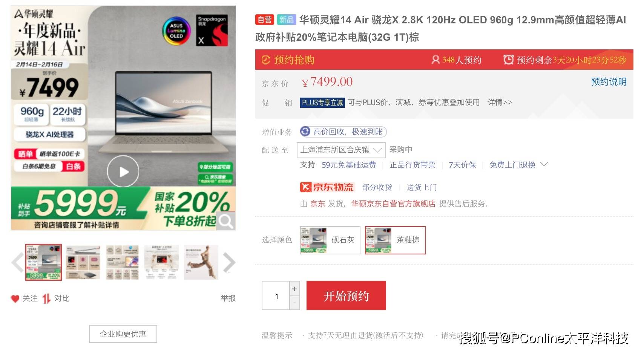Click the 京东物流 logo
Viewport: 644px width, 352px height.
pyautogui.click(x=327, y=187)
